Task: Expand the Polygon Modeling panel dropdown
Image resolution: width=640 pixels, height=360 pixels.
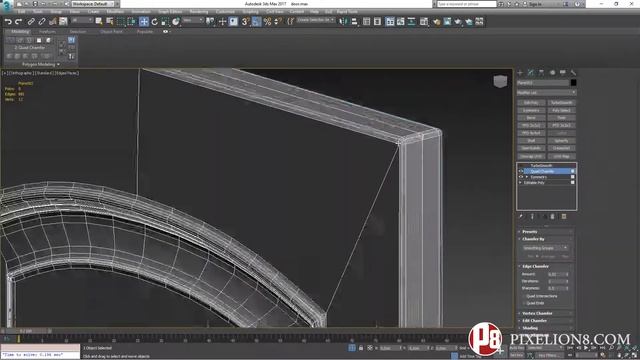Action: (x=41, y=64)
